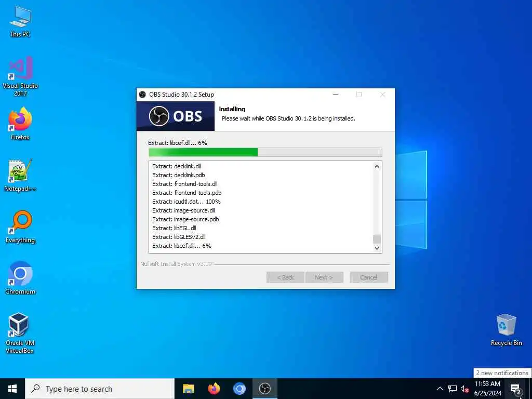Click the log scrollbar thumb
This screenshot has width=532, height=399.
[x=377, y=239]
